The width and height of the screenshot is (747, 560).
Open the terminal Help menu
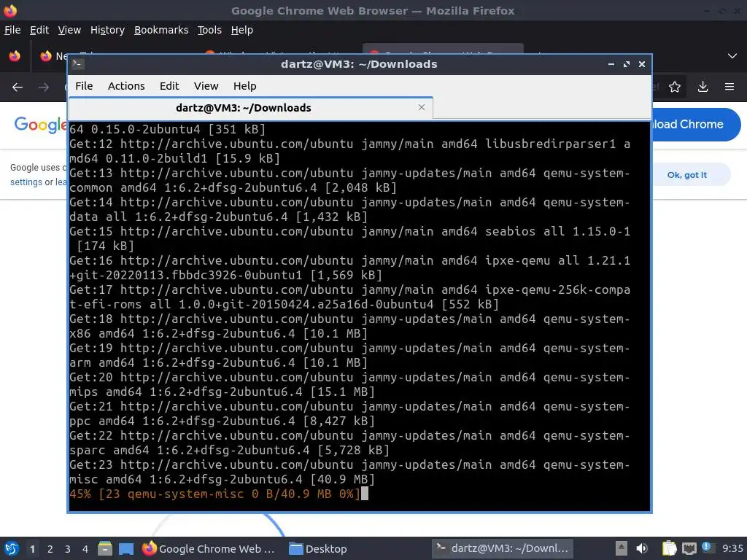click(x=245, y=86)
